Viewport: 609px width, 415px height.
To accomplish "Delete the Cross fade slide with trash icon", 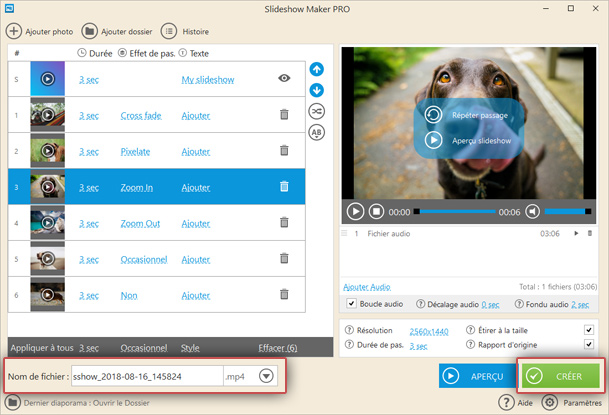I will (284, 115).
